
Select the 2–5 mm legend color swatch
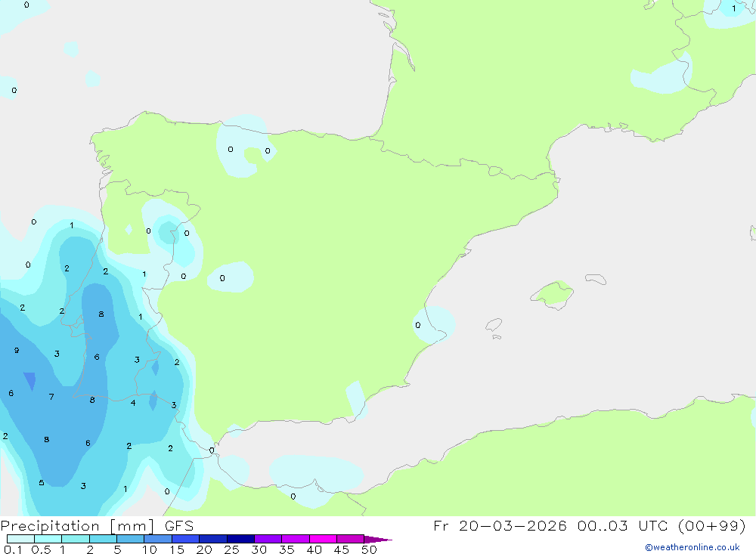pos(103,539)
